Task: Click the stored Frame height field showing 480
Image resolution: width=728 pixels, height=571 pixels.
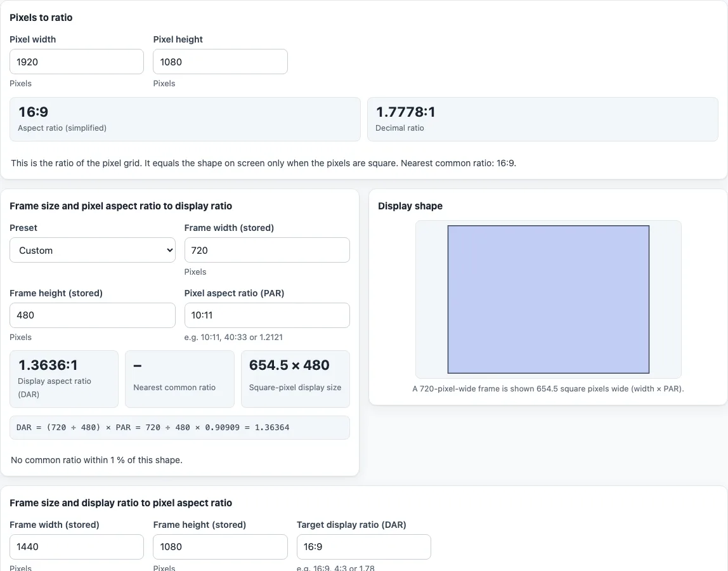Action: click(x=93, y=315)
